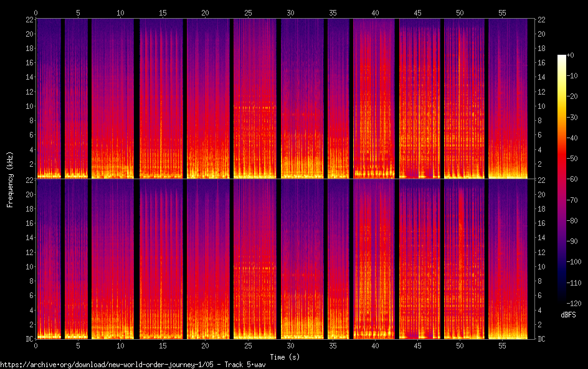Click the 10 kHz tick on upper channel's left axis
Image resolution: width=588 pixels, height=369 pixels.
coord(29,106)
